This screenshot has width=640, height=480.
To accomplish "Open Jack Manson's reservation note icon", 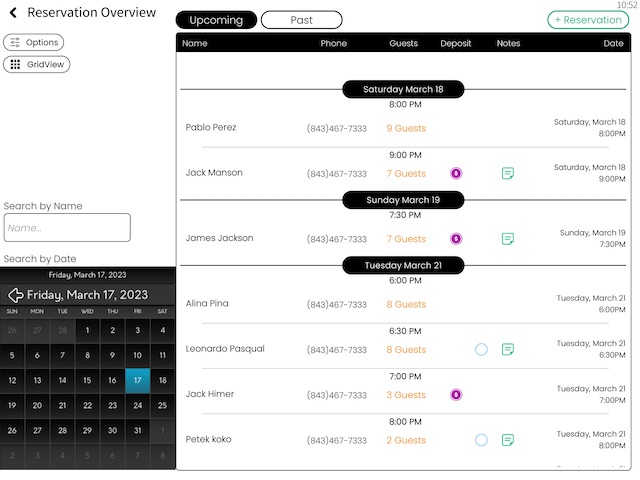I will click(507, 173).
